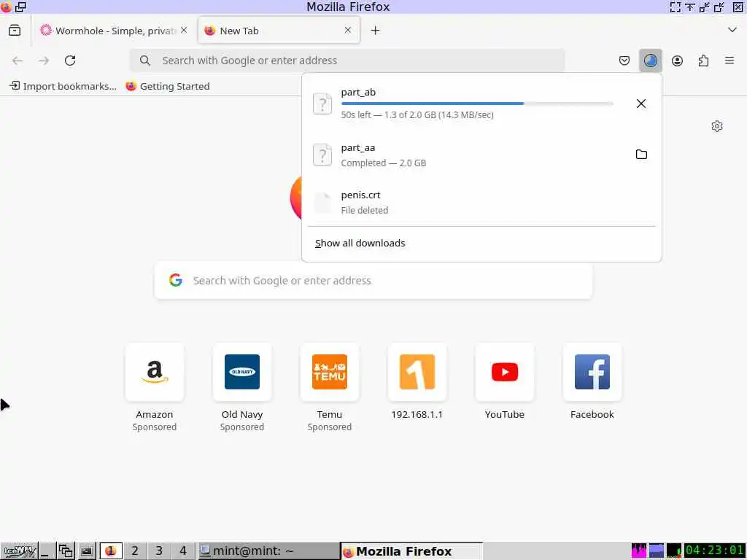
Task: Switch to workspace 3
Action: coord(159,551)
